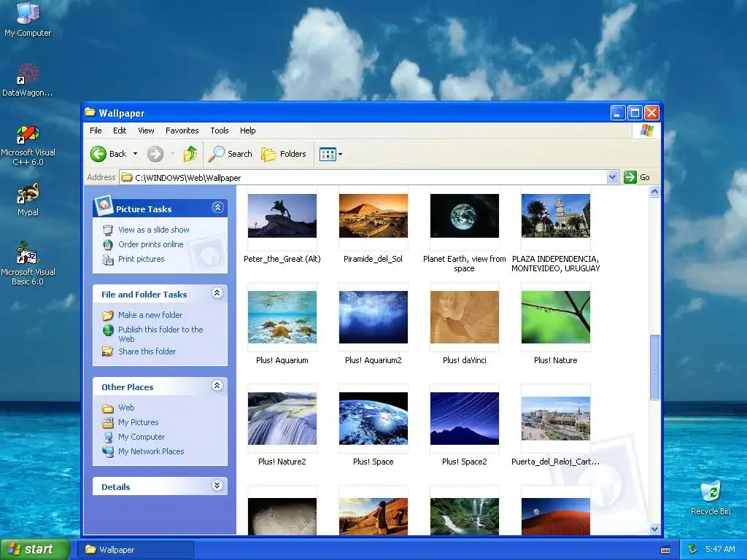This screenshot has width=747, height=560.
Task: Open the Help menu
Action: 247,131
